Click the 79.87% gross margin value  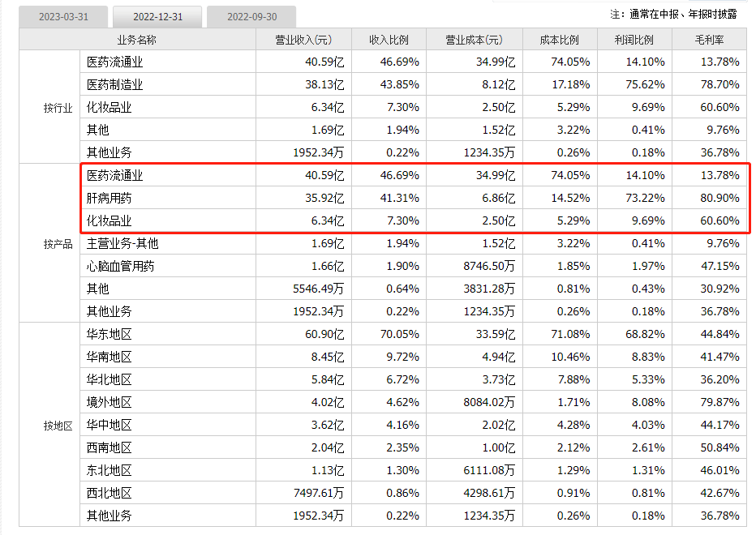(x=719, y=402)
